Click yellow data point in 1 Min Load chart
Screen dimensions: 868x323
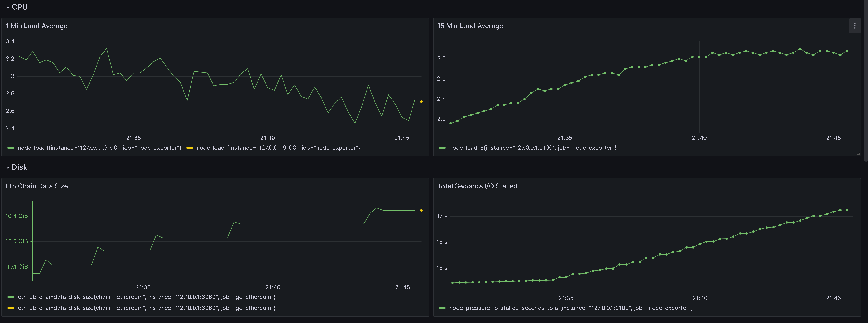pyautogui.click(x=421, y=102)
